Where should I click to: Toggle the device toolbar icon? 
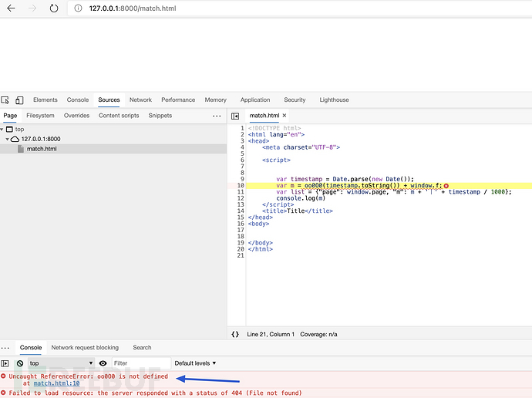(19, 100)
